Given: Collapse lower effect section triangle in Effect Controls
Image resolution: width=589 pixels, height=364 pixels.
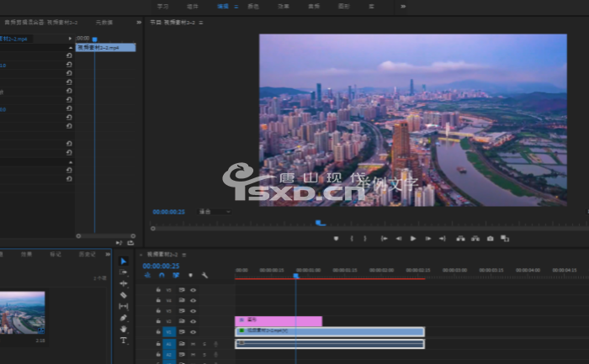Looking at the screenshot, I should [x=71, y=161].
